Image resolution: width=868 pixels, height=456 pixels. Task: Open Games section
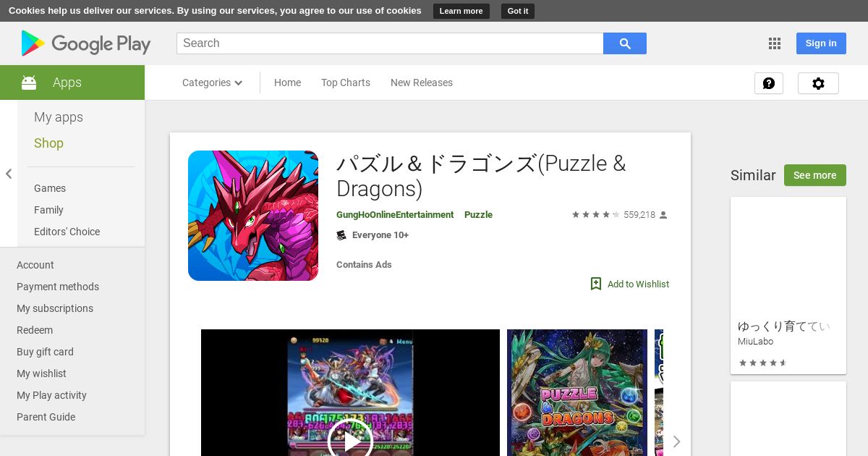click(50, 188)
